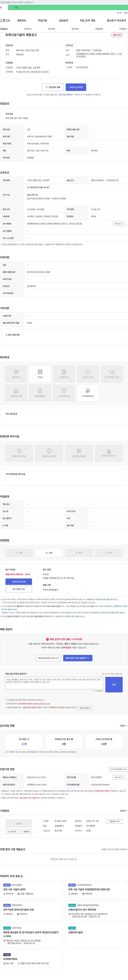Select the 기타 screening method

109,553
